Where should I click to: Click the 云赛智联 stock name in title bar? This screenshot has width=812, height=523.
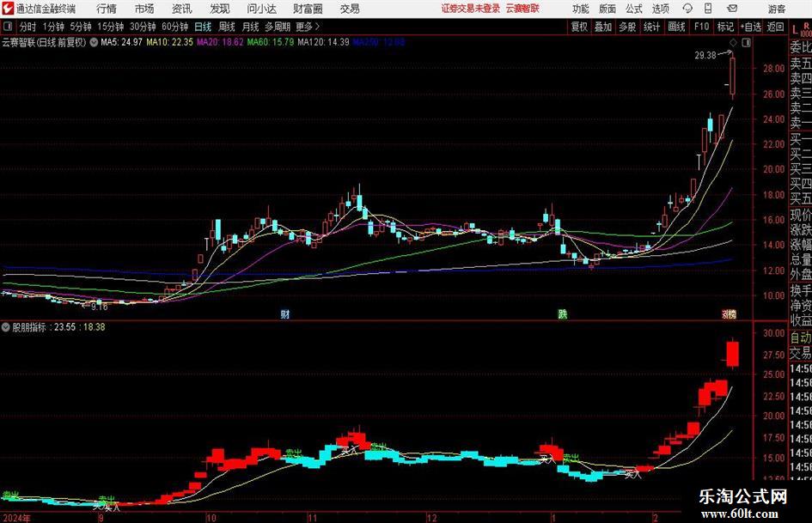[x=522, y=9]
